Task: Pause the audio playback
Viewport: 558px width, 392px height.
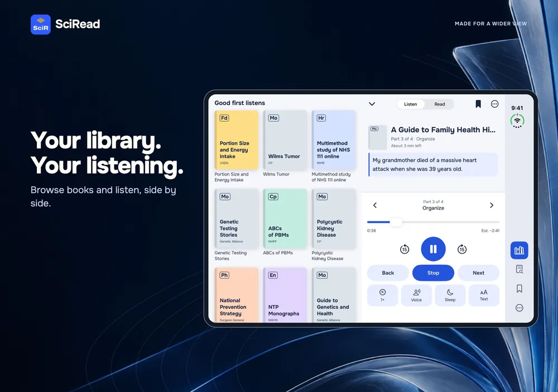Action: point(433,249)
